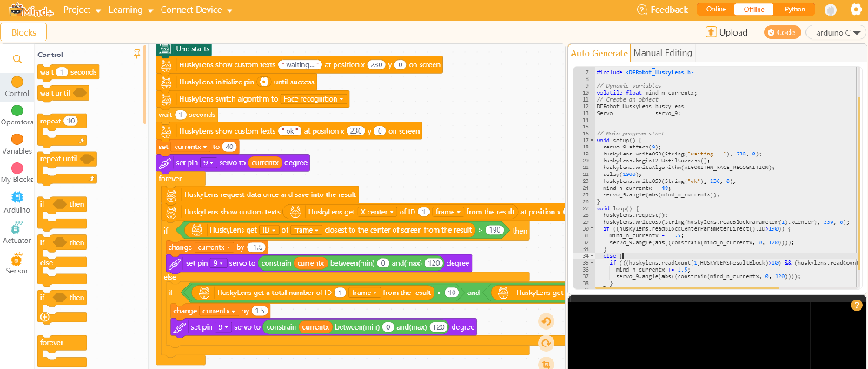
Task: Click the HuskyLens initialize pin block
Action: tap(237, 82)
